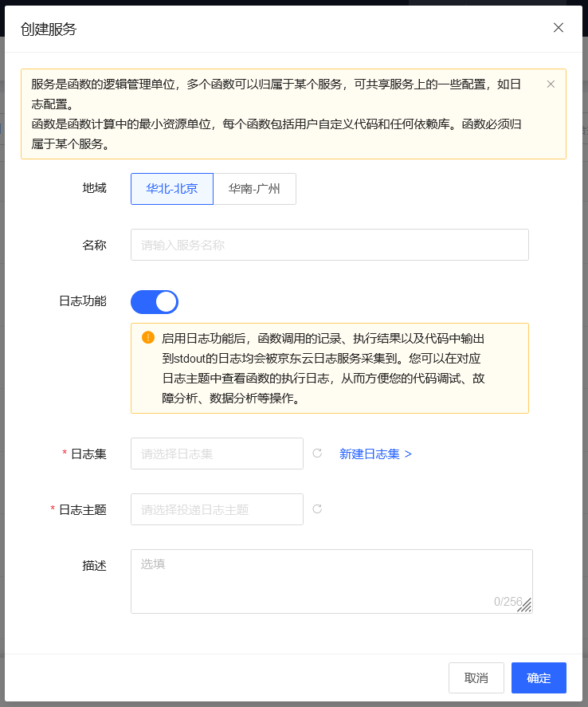The height and width of the screenshot is (707, 588).
Task: Click the 新建日志集 link
Action: coord(370,454)
